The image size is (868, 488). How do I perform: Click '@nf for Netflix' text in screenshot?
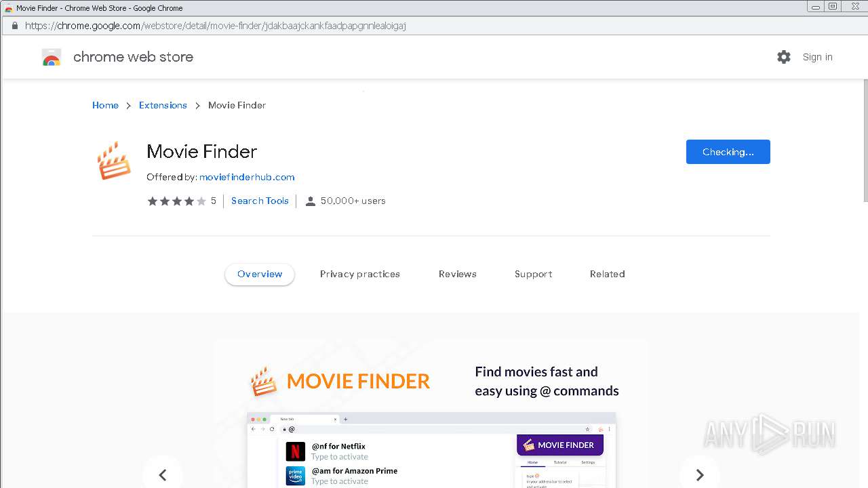338,446
